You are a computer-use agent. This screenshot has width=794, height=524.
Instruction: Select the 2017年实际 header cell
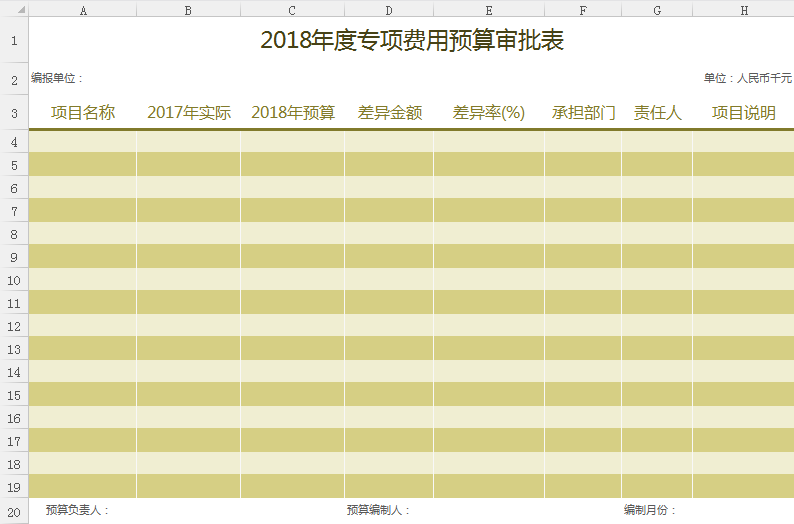coord(189,113)
